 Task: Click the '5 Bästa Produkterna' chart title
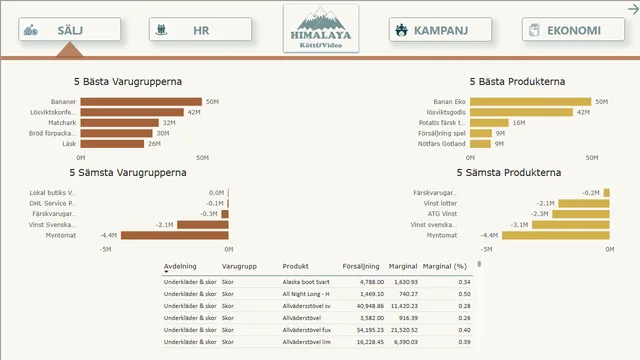pyautogui.click(x=517, y=82)
